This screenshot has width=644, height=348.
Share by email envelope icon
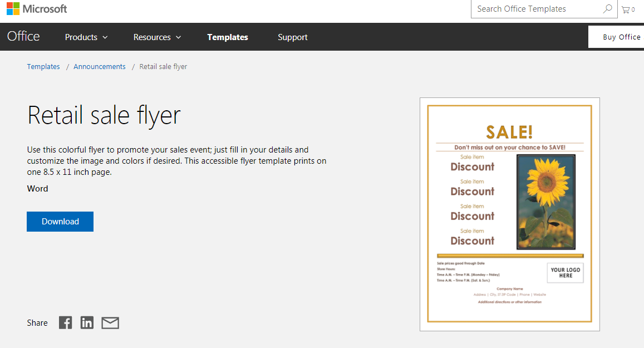110,323
